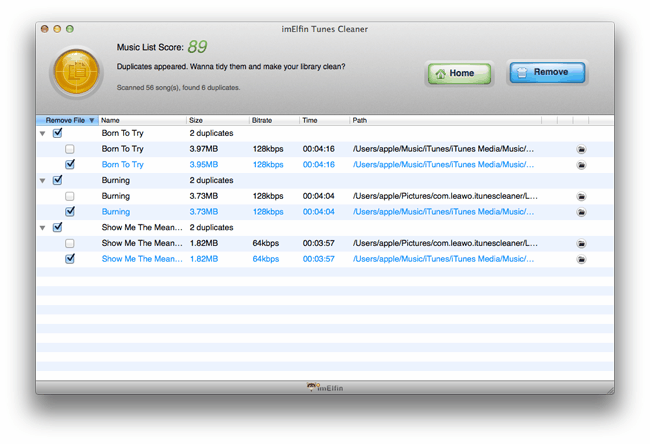Sort by Size column header

pos(218,120)
